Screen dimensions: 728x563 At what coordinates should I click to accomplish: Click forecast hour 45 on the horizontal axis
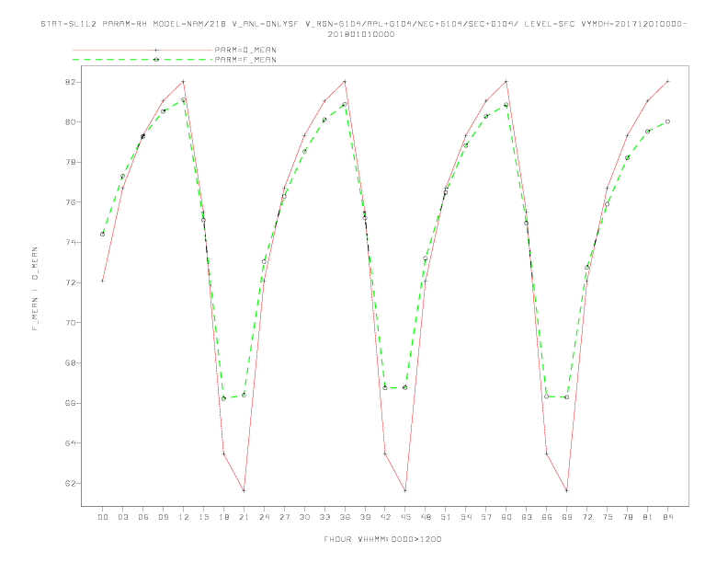(405, 517)
